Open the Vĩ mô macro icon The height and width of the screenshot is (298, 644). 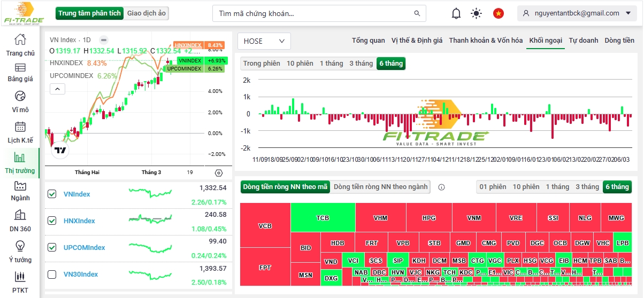point(20,96)
